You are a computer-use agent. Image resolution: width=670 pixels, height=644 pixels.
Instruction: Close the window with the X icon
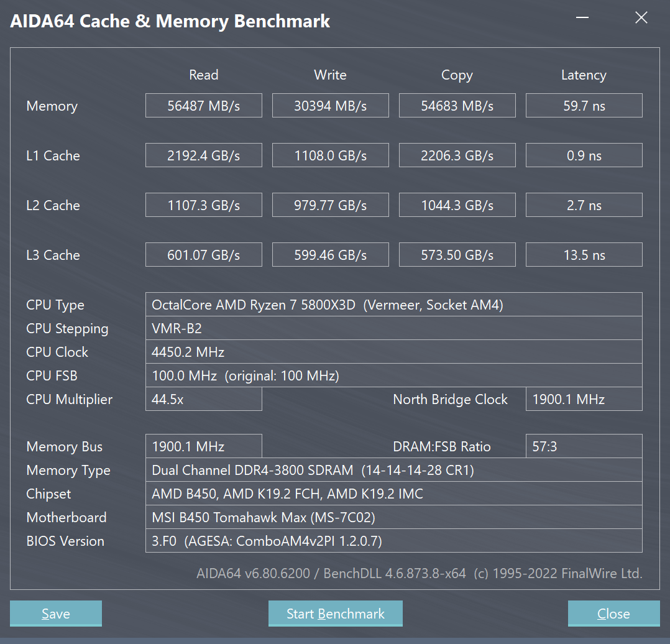point(641,17)
